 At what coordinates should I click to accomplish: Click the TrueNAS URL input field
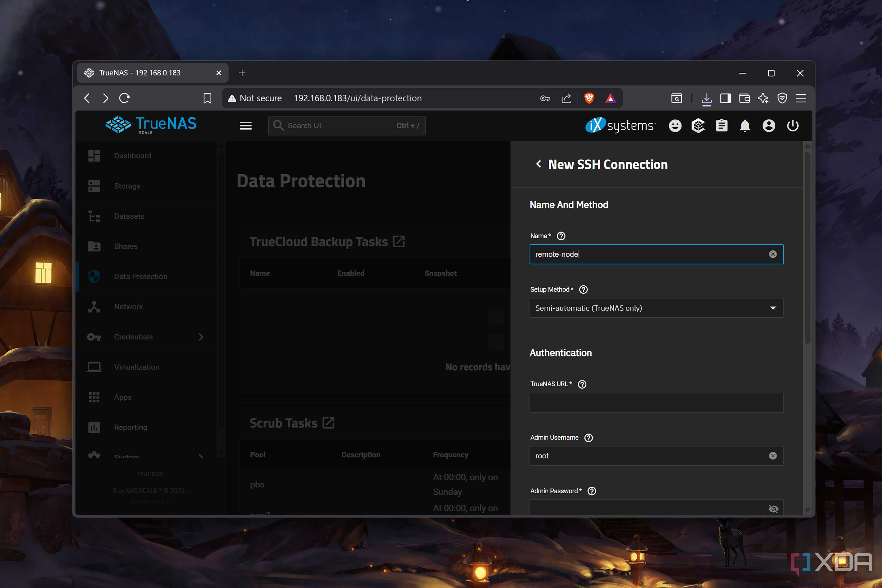point(656,403)
